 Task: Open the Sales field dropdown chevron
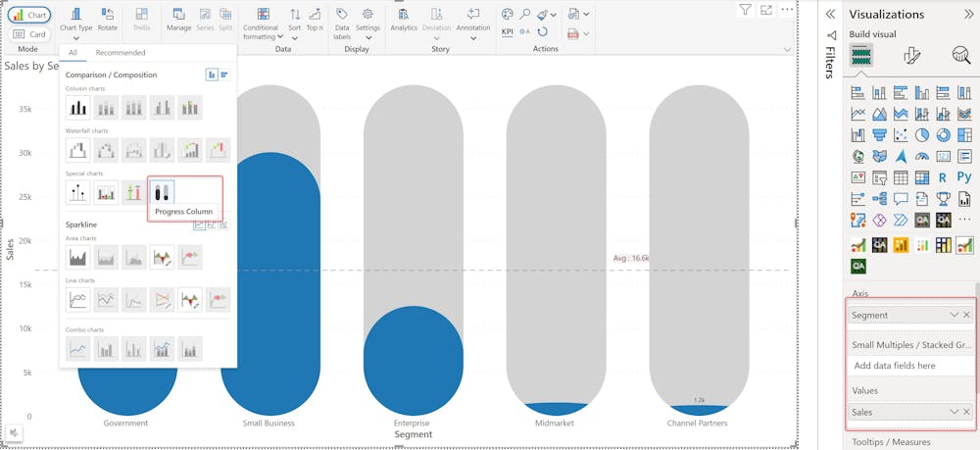click(954, 412)
